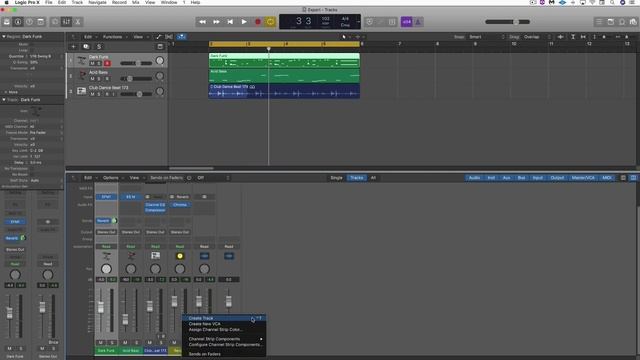The height and width of the screenshot is (360, 640).
Task: Mute the Dark Funk track
Action: coord(92,63)
